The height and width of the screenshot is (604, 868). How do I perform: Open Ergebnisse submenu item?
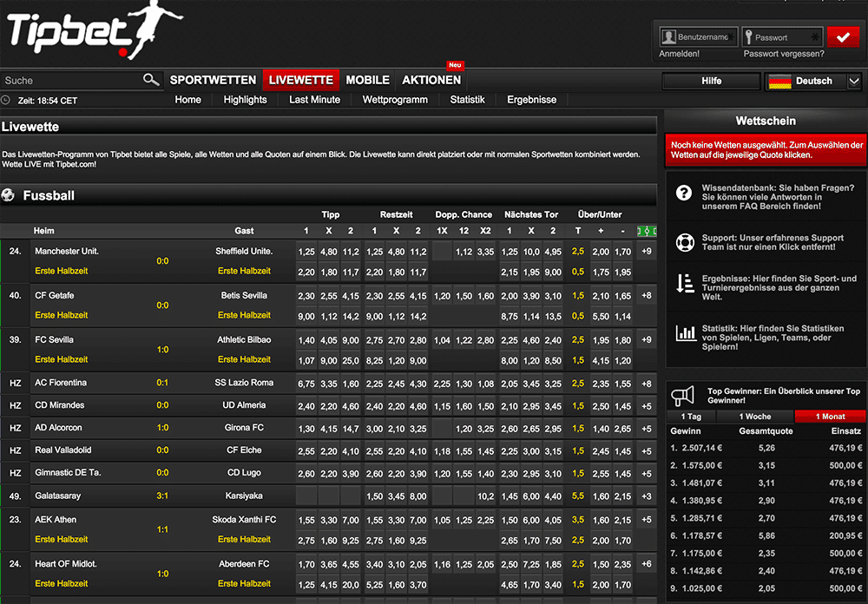coord(532,100)
